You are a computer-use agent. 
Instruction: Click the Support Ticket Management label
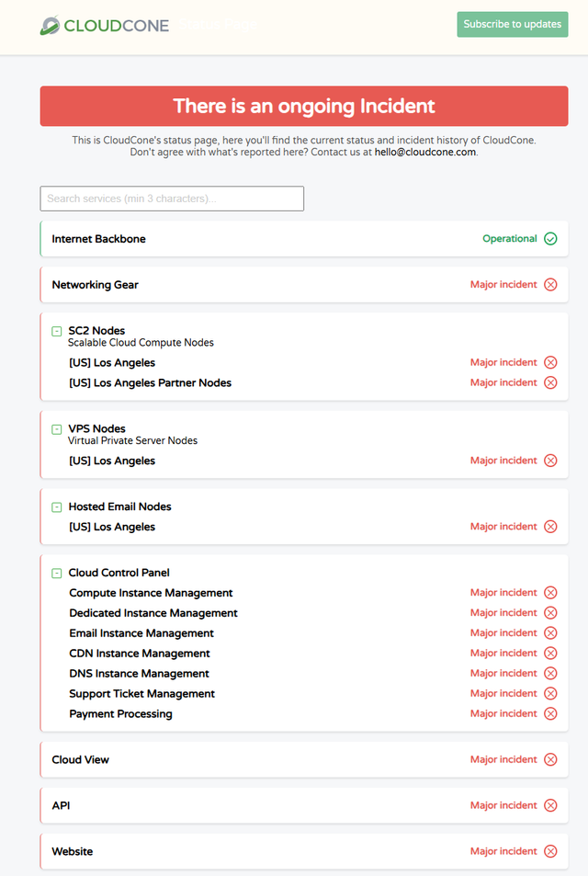pos(141,693)
